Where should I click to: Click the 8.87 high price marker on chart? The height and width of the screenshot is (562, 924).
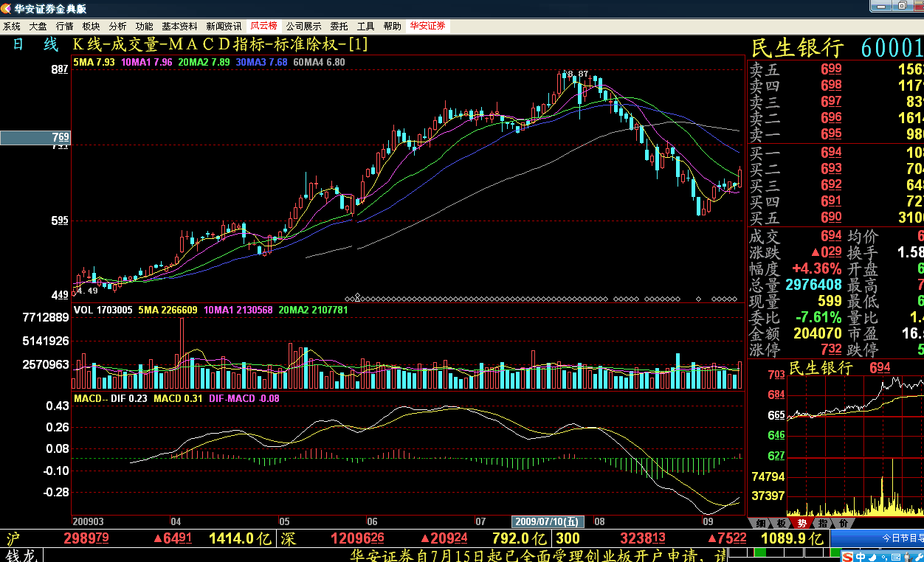coord(578,73)
